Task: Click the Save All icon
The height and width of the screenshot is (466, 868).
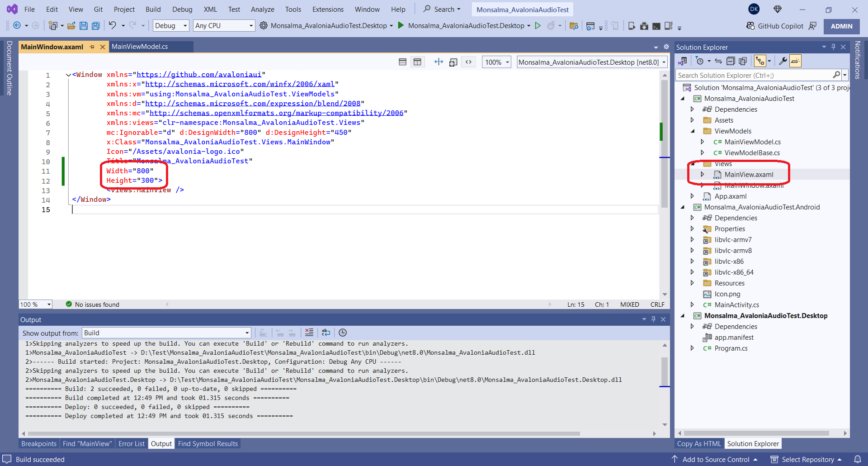Action: pyautogui.click(x=96, y=26)
